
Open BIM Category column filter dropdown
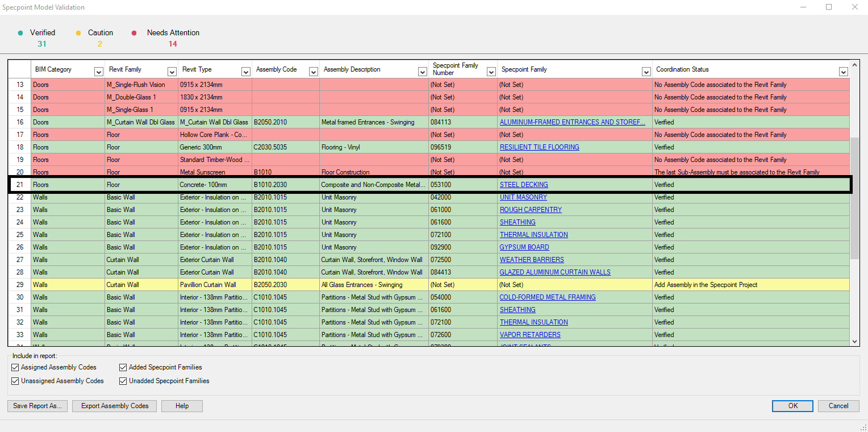click(98, 72)
